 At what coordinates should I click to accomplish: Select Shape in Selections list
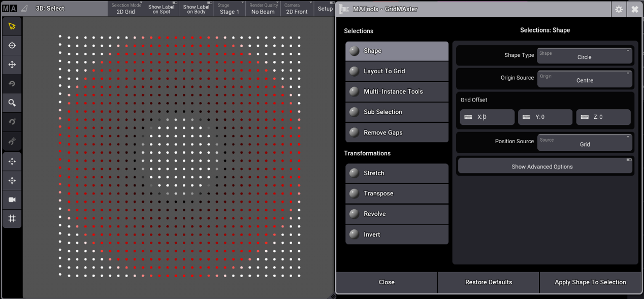[x=397, y=51]
